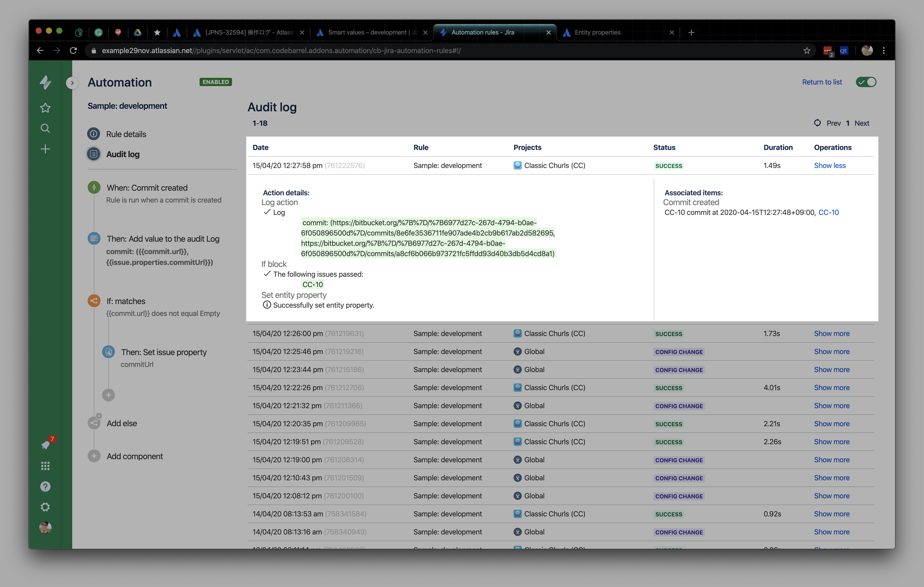Open Then: Set issue property action

[x=155, y=358]
